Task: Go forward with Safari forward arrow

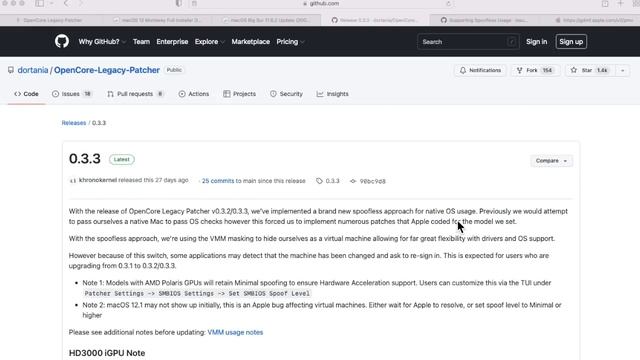Action: [80, 4]
